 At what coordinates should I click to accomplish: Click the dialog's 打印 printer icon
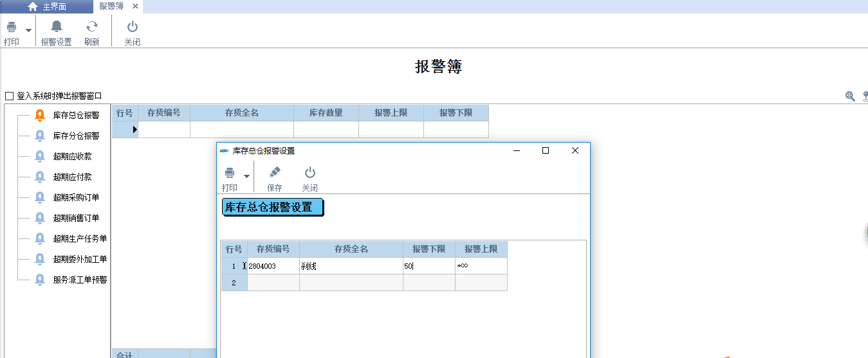230,173
